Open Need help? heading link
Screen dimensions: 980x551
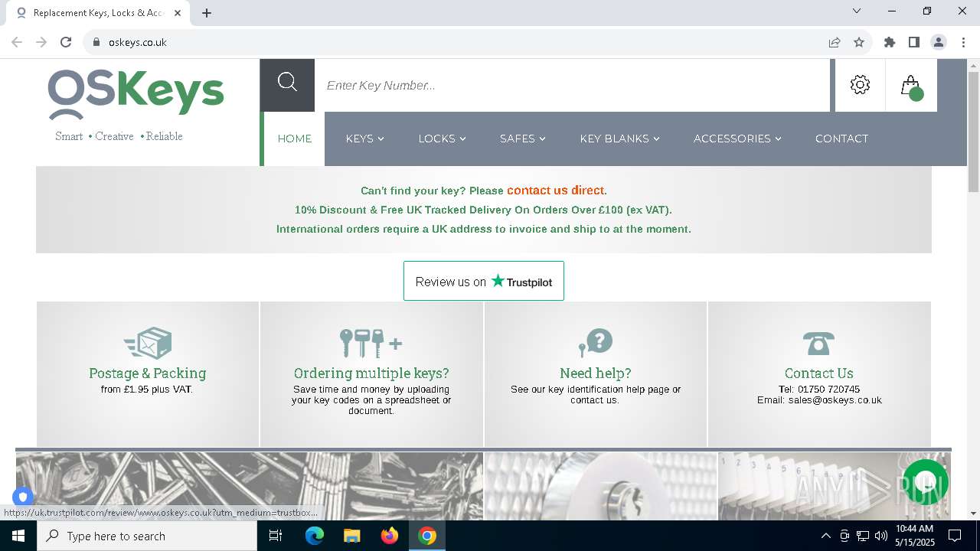point(596,373)
